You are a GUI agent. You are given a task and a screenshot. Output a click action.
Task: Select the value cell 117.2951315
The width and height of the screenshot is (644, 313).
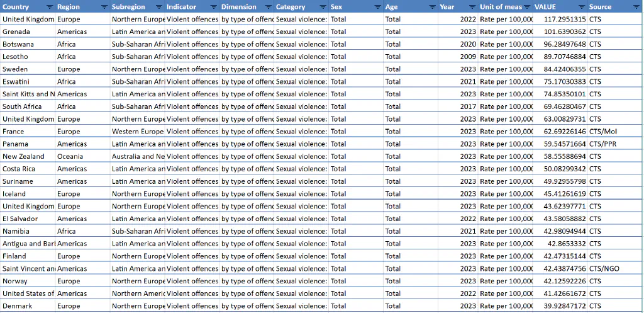[x=564, y=19]
